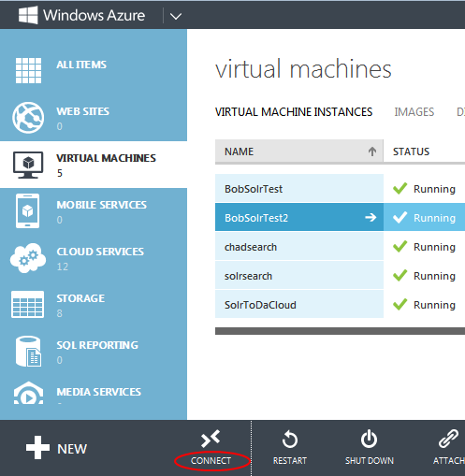
Task: Click the Web Sites globe icon
Action: 28,118
